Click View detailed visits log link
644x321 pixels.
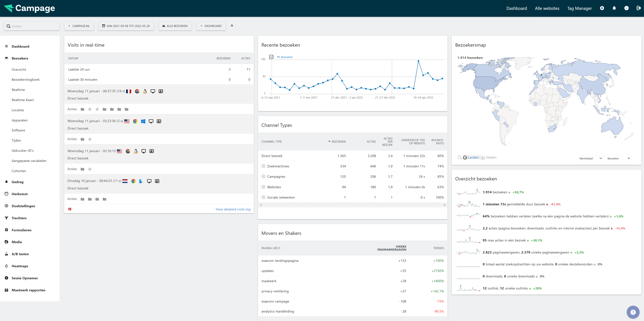(233, 209)
